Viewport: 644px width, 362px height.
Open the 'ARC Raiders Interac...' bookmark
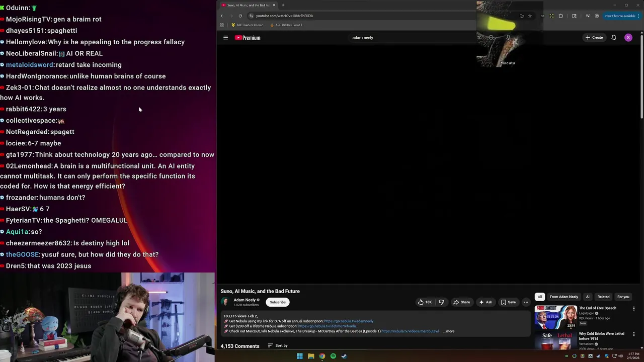(248, 25)
